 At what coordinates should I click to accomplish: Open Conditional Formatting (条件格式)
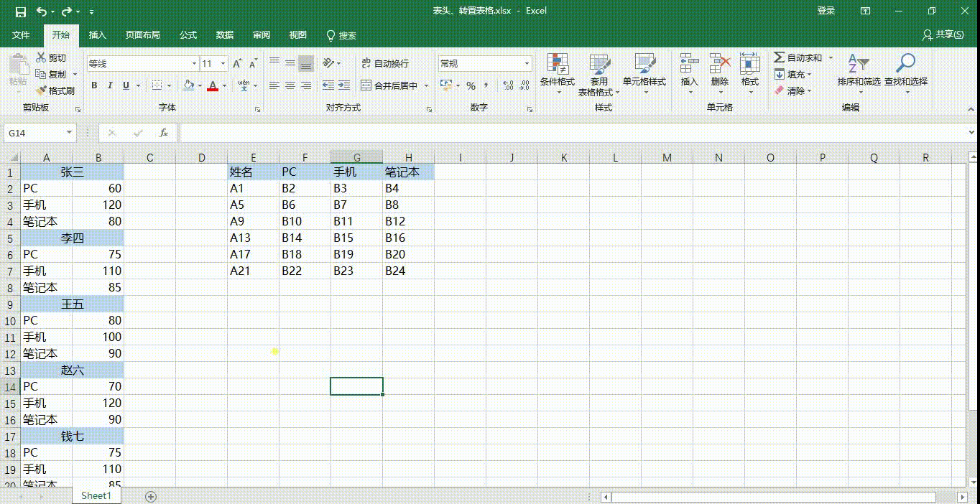[557, 72]
